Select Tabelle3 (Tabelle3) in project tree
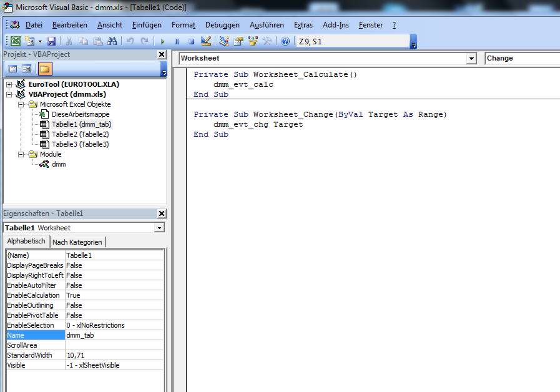 (80, 144)
